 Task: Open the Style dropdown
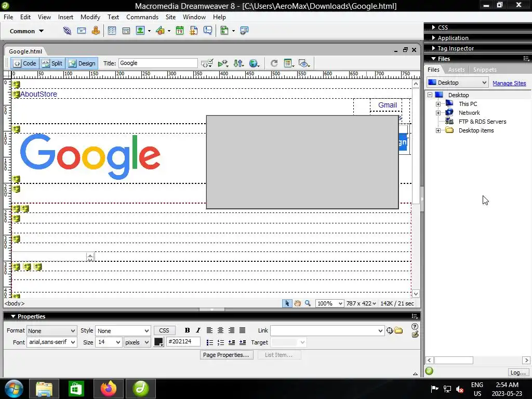click(x=123, y=331)
